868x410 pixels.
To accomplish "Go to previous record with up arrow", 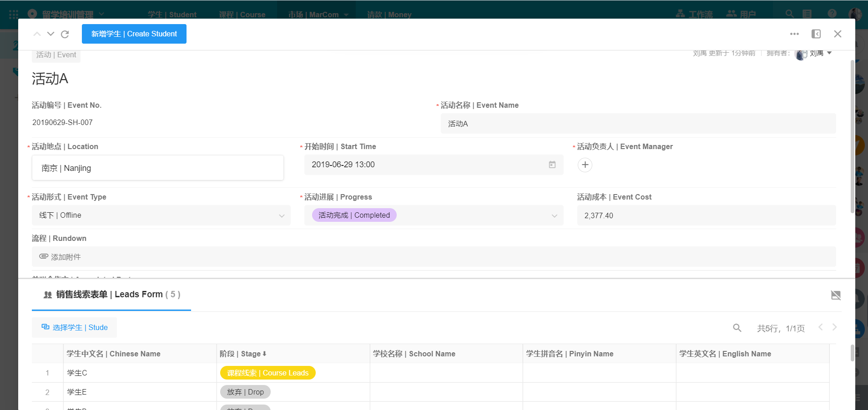I will (x=37, y=34).
